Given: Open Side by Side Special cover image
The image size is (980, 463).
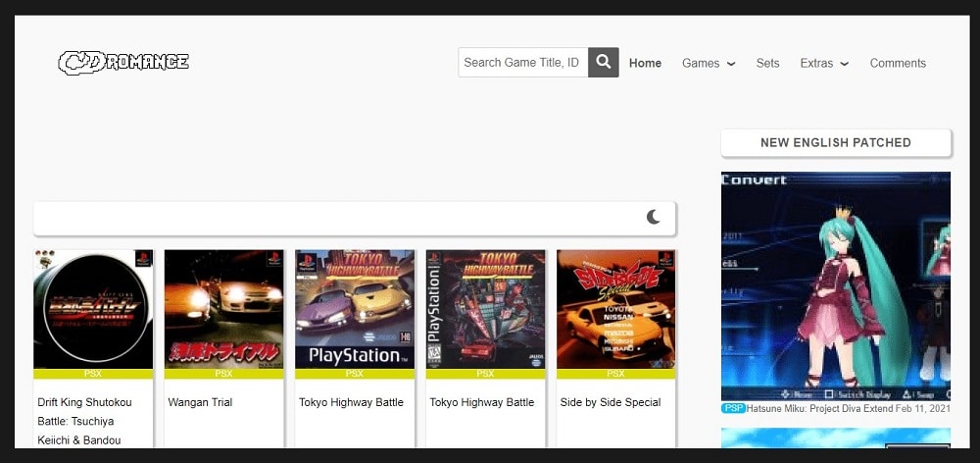Looking at the screenshot, I should point(615,309).
